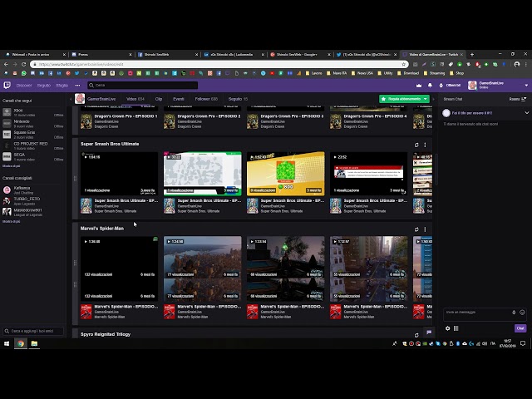Expand the pinned chat banner chevron
Screen dimensions: 532x399
click(x=526, y=113)
